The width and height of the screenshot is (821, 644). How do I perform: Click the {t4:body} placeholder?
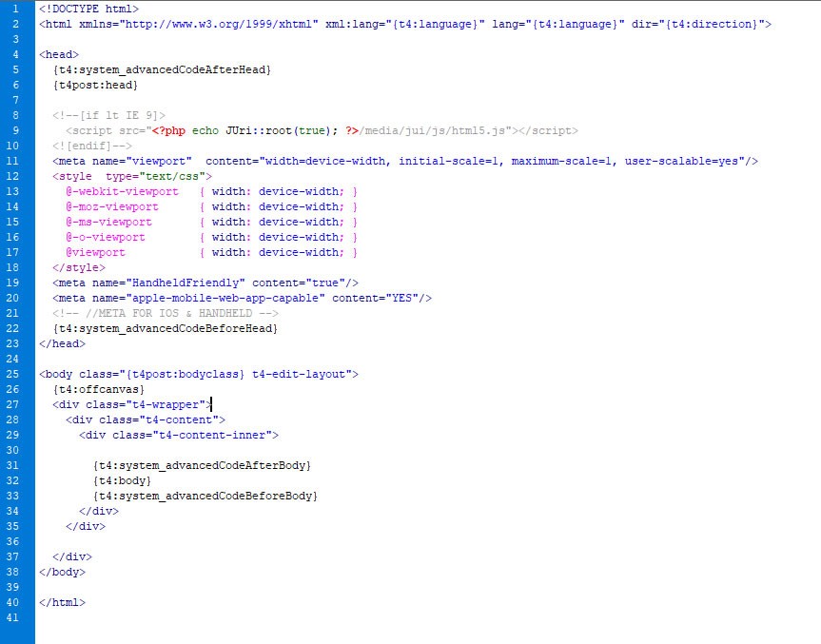click(122, 480)
